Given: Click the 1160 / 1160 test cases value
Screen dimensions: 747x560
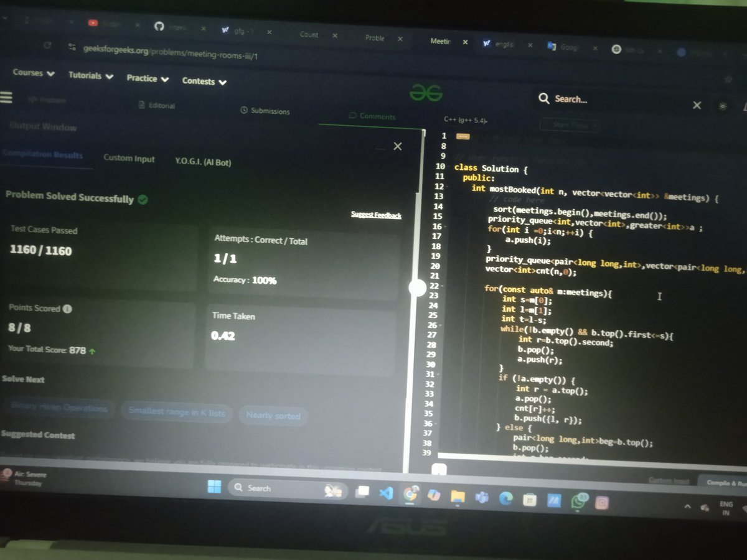Looking at the screenshot, I should coord(40,251).
